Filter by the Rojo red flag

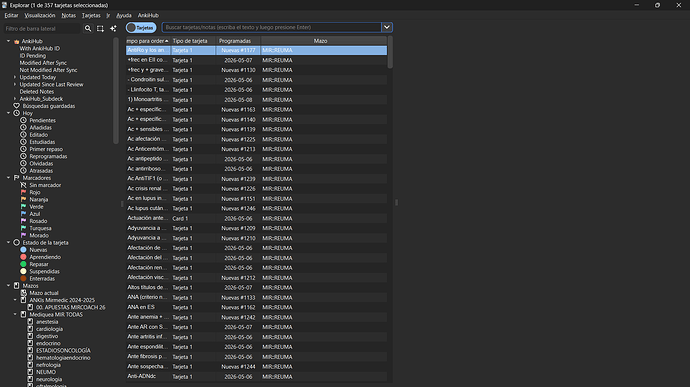tap(23, 192)
